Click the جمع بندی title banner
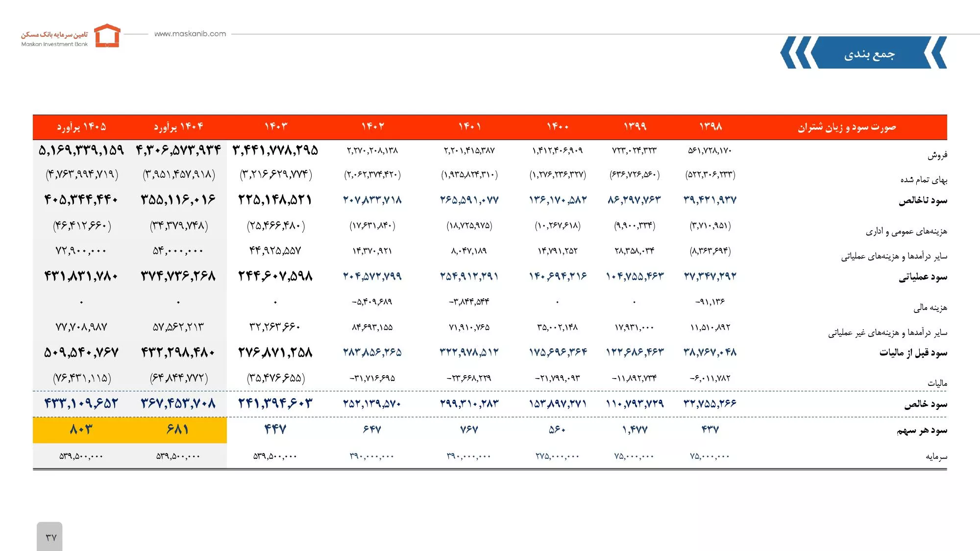The width and height of the screenshot is (980, 551). click(x=869, y=52)
